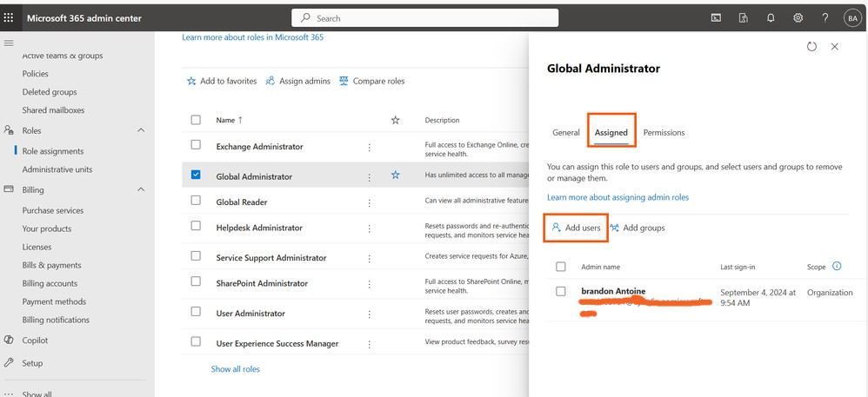
Task: Open Deleted groups in sidebar
Action: [50, 92]
